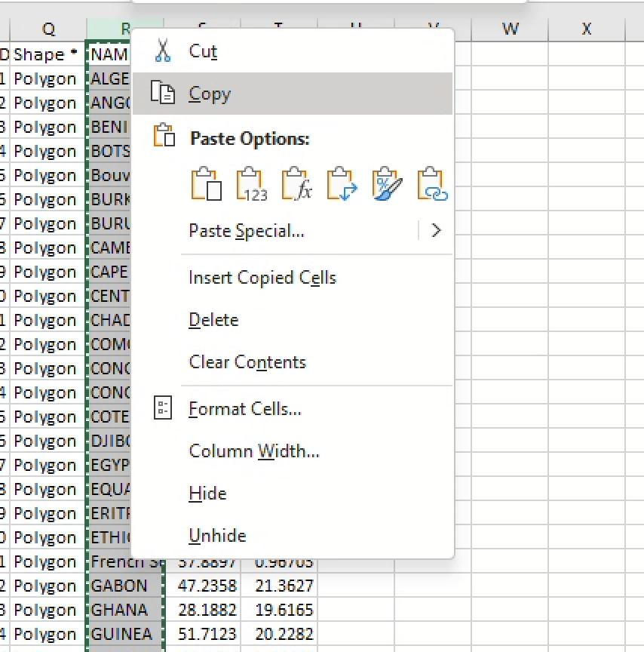644x652 pixels.
Task: Select column Q header
Action: coord(48,29)
